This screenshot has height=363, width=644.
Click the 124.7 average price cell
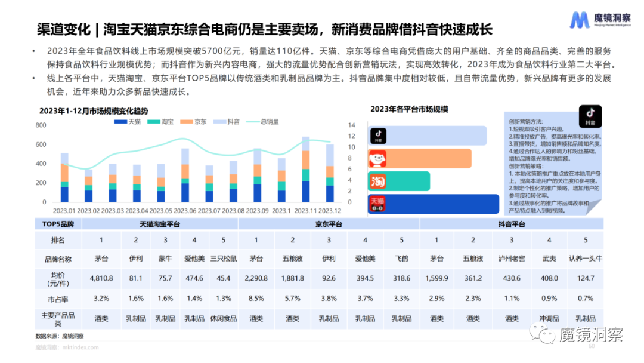pyautogui.click(x=586, y=278)
